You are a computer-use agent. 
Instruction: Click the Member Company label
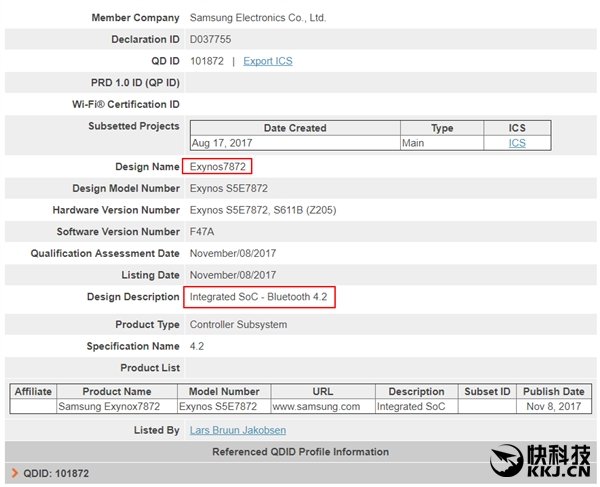[x=135, y=18]
